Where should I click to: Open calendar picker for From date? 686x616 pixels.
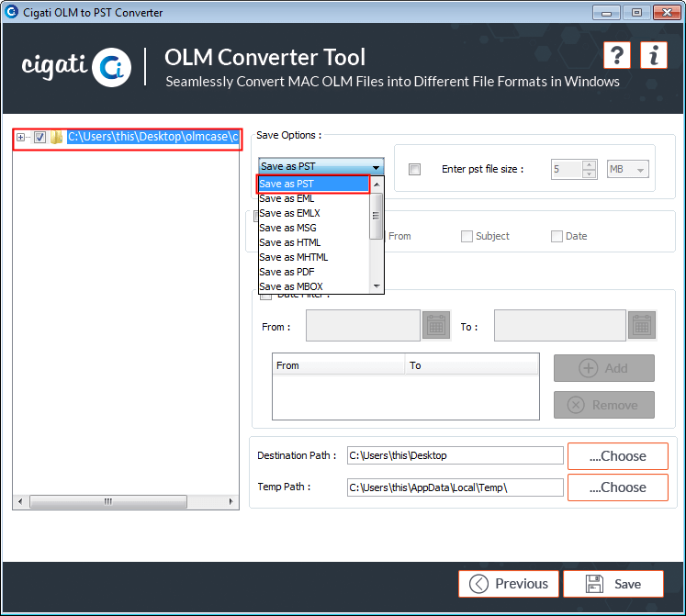coord(436,326)
